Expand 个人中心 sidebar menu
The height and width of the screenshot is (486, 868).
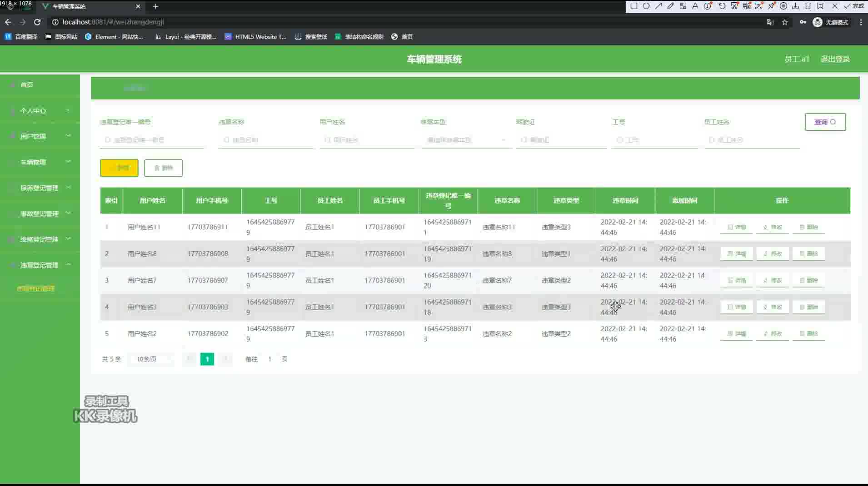40,110
